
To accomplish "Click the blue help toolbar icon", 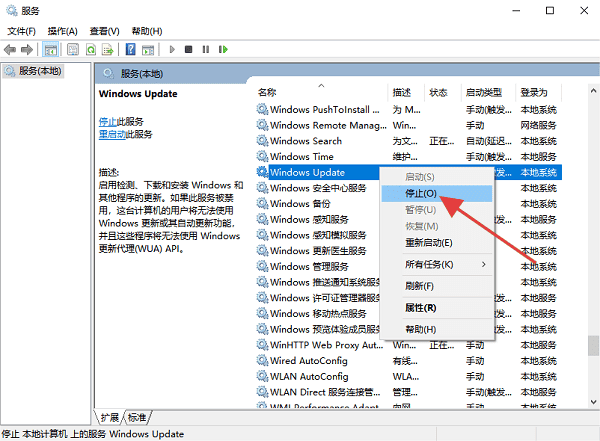I will pos(131,49).
